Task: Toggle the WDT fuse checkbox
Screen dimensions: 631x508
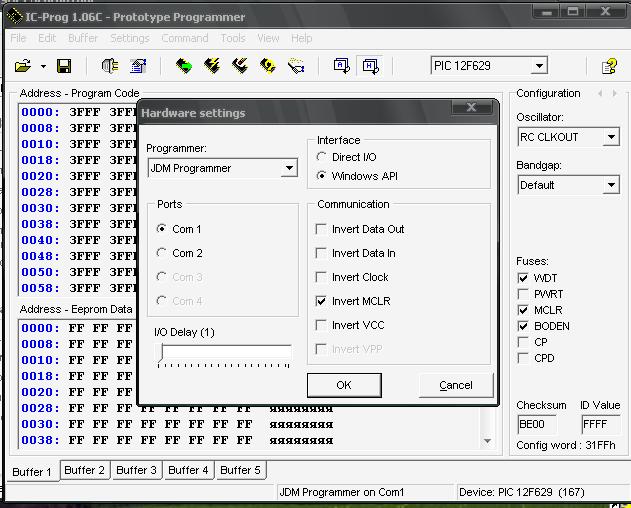Action: (523, 278)
